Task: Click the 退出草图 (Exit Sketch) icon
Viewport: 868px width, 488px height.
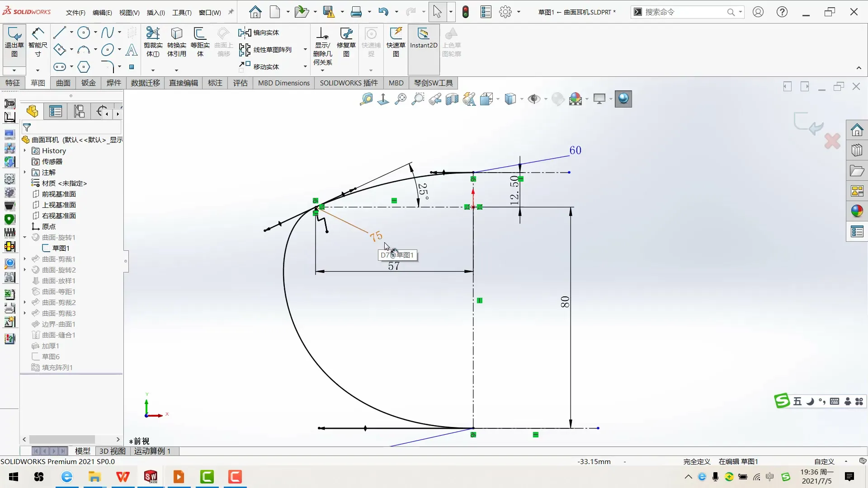Action: click(14, 43)
